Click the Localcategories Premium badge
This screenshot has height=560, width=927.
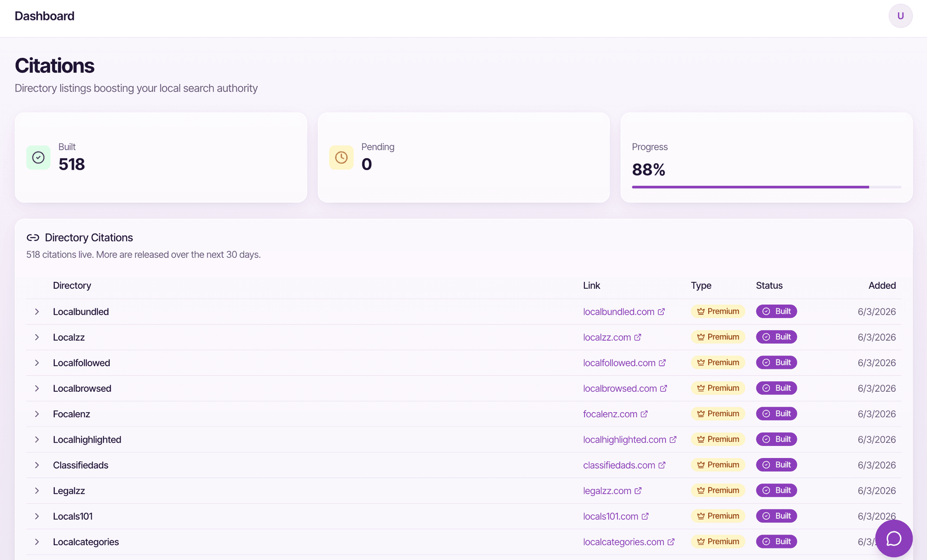[718, 541]
